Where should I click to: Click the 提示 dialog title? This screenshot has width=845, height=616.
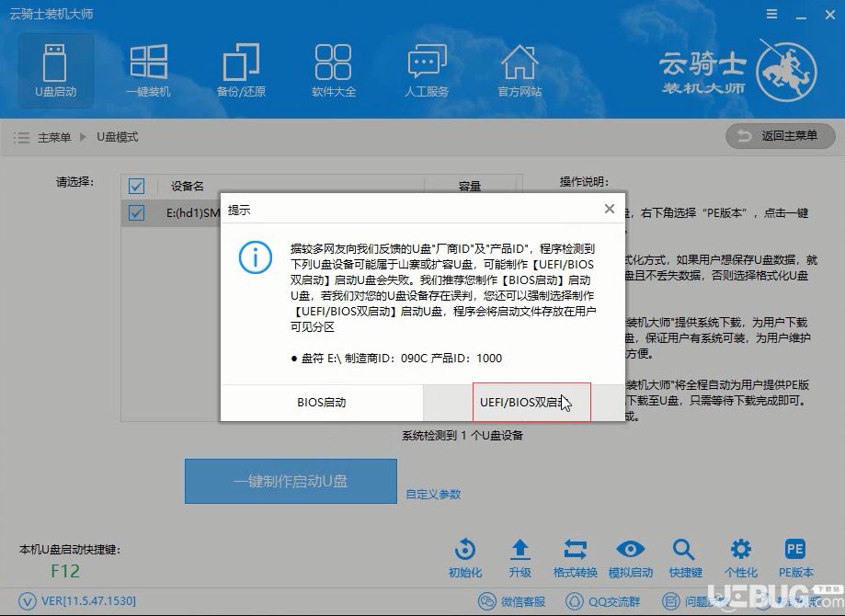[x=239, y=211]
